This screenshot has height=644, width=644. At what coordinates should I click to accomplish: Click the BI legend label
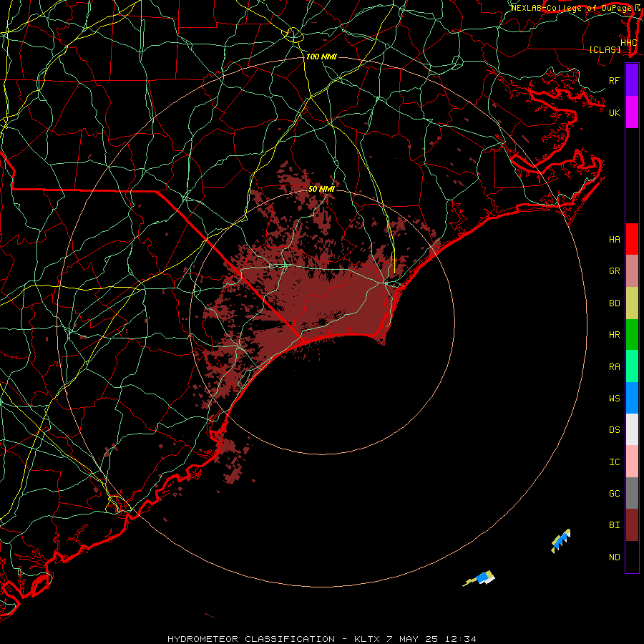pyautogui.click(x=614, y=525)
